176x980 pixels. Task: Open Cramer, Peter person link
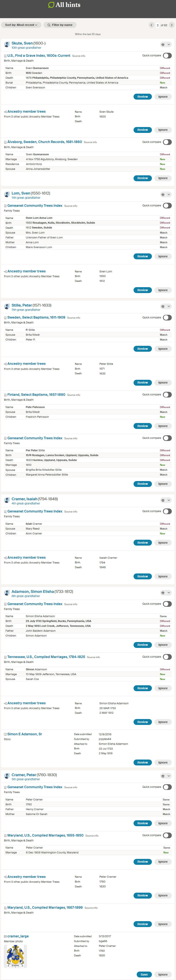24,775
